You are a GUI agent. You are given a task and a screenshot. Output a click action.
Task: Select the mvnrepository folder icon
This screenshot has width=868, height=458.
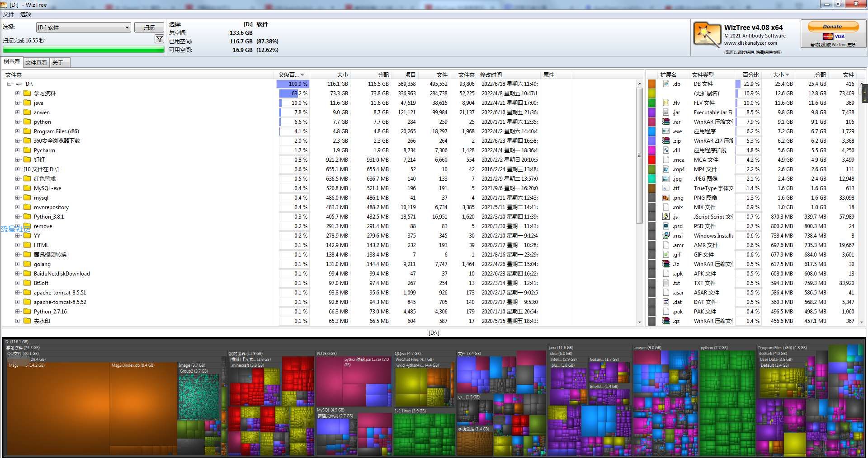pos(27,207)
